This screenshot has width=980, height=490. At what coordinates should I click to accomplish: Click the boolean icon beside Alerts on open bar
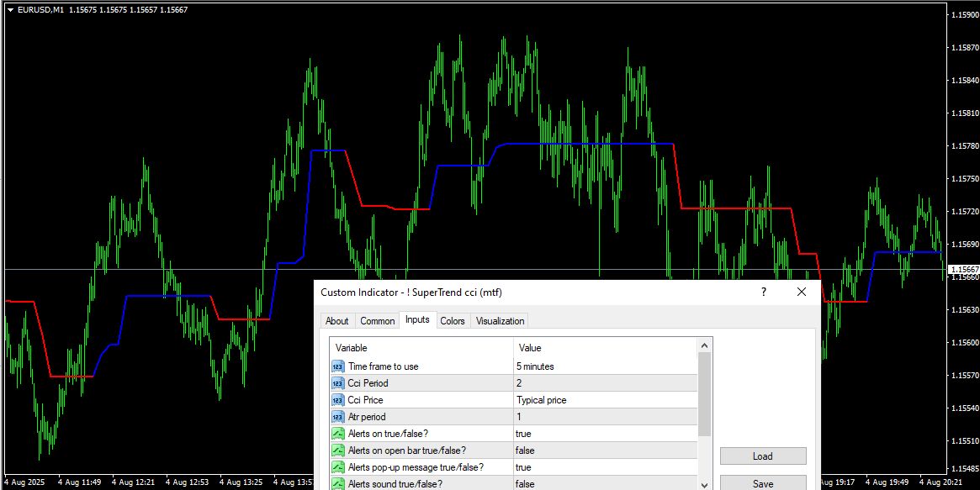pyautogui.click(x=338, y=450)
